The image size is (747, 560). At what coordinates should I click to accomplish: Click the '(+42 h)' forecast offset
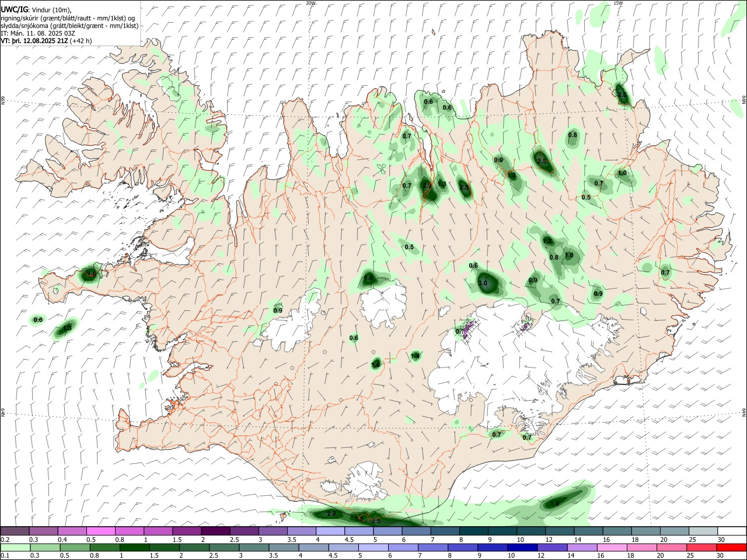[x=81, y=41]
